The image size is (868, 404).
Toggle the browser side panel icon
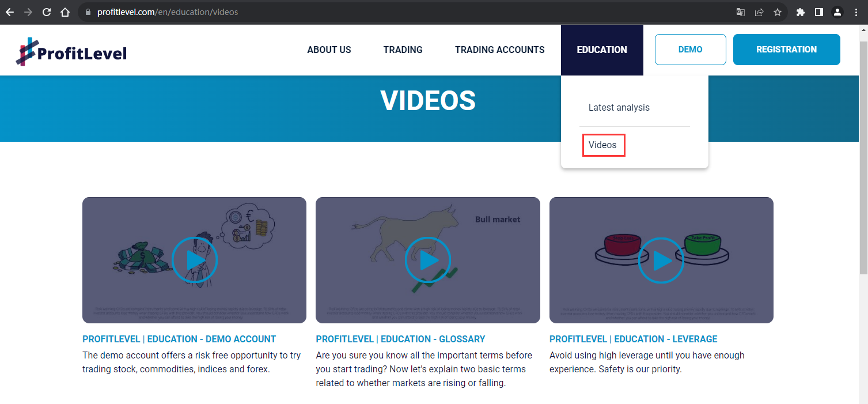point(818,12)
